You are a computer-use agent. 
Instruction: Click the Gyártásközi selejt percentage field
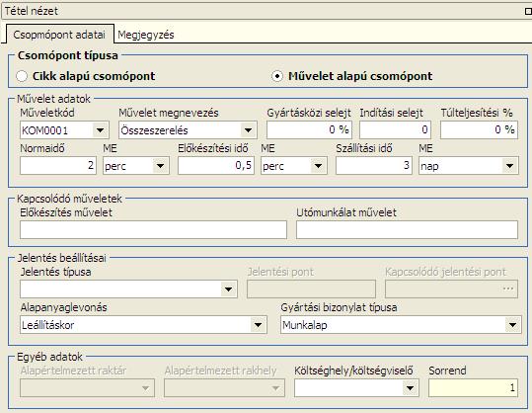309,130
